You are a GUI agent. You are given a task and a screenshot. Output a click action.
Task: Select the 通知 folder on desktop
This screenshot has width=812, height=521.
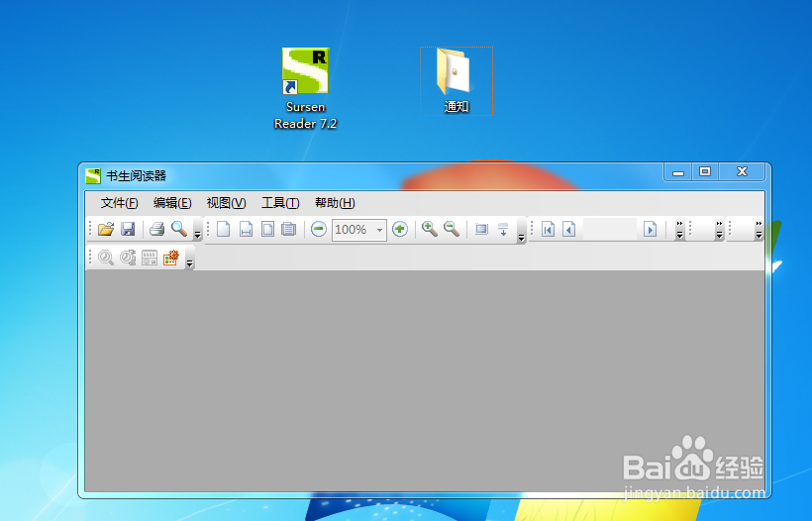coord(457,81)
